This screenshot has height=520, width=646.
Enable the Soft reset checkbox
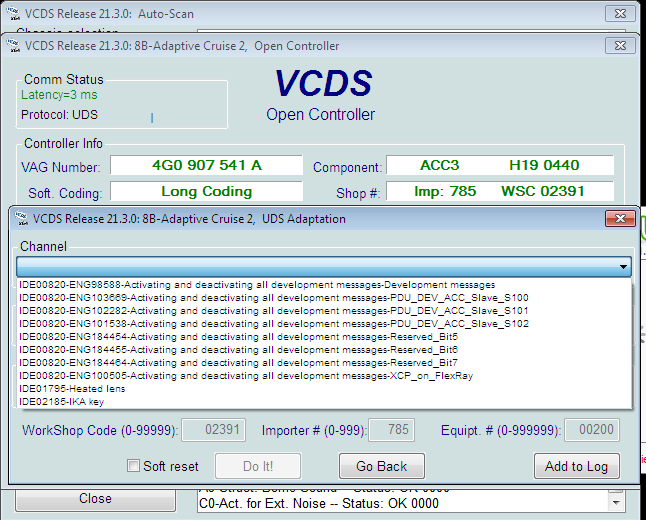(x=133, y=466)
